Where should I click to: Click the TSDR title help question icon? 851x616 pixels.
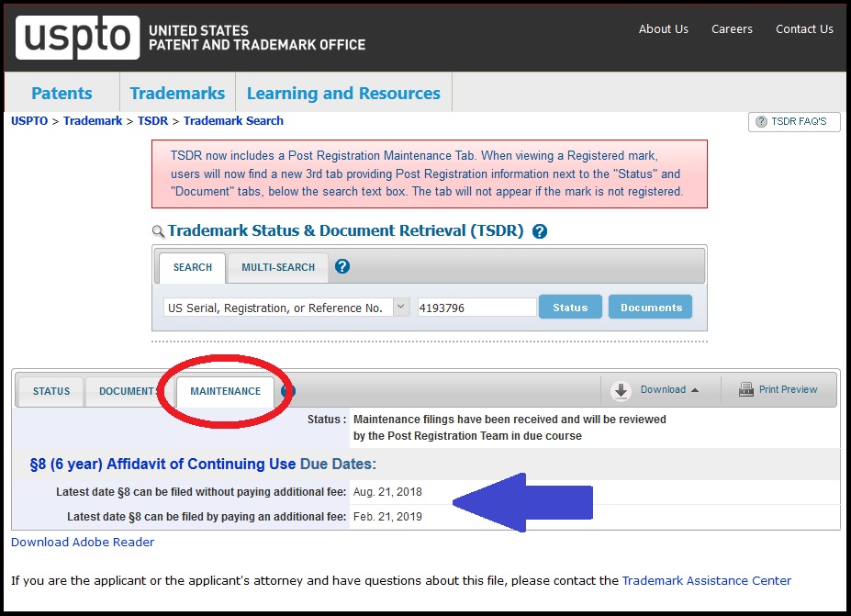tap(540, 231)
